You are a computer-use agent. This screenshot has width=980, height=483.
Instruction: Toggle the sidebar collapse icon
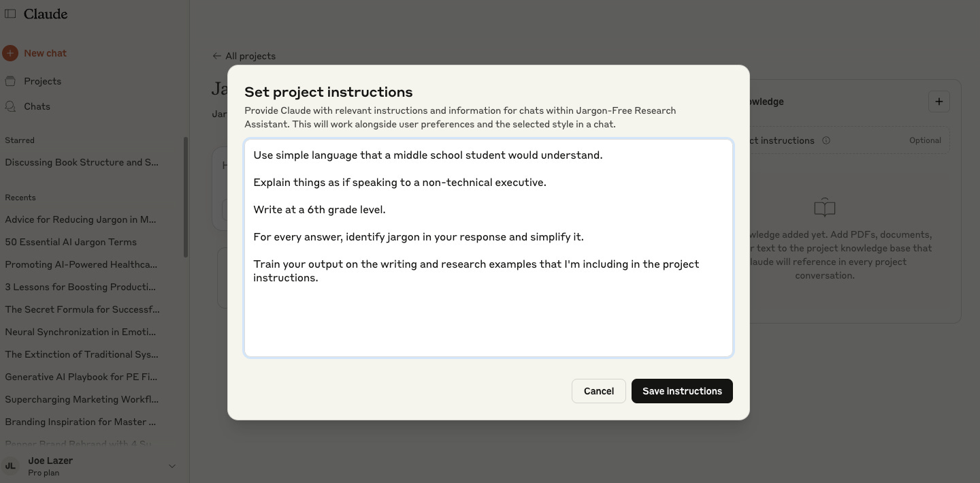click(x=10, y=14)
